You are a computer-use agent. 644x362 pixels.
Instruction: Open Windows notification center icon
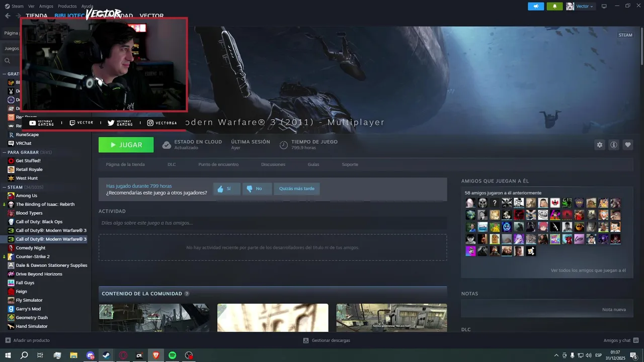click(x=633, y=355)
